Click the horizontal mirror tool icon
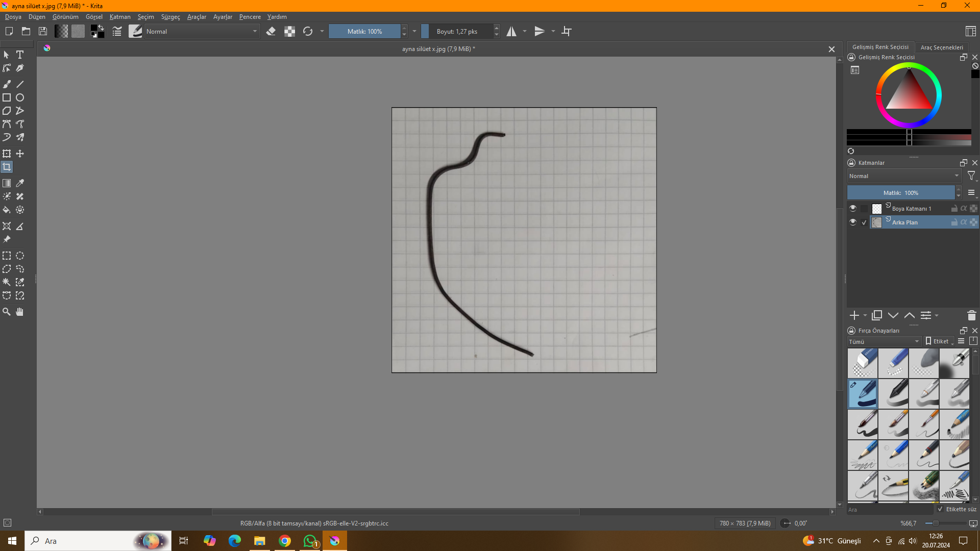980x551 pixels. point(511,32)
